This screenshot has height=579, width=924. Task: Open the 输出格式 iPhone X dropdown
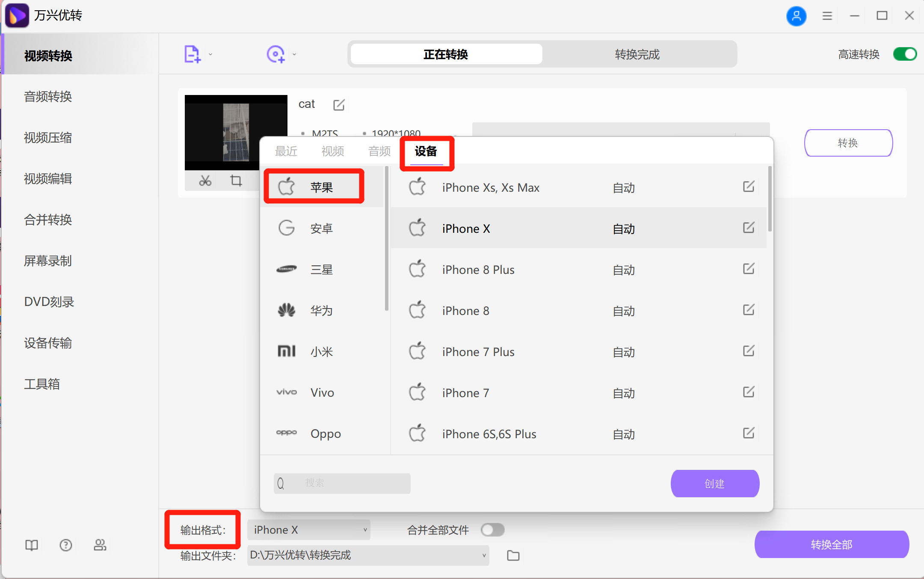point(308,529)
